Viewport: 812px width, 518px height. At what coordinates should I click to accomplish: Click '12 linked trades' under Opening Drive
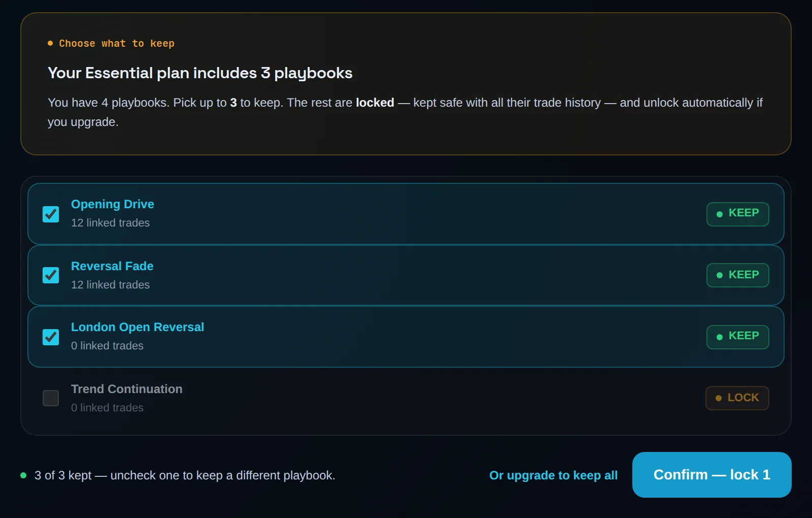pyautogui.click(x=110, y=223)
